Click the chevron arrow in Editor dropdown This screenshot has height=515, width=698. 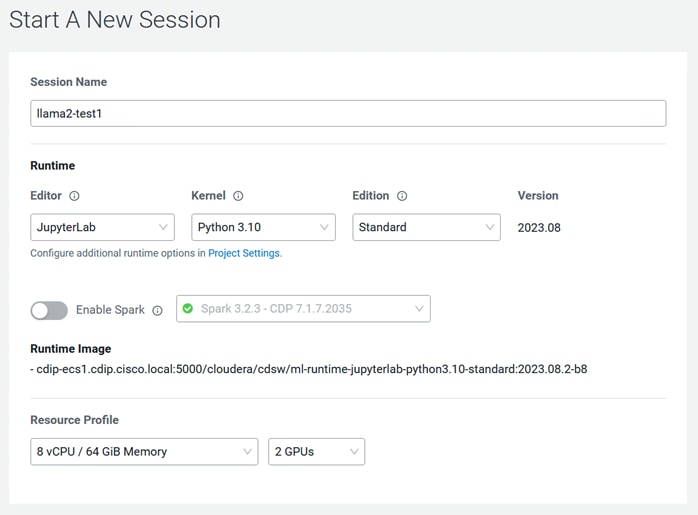tap(163, 227)
